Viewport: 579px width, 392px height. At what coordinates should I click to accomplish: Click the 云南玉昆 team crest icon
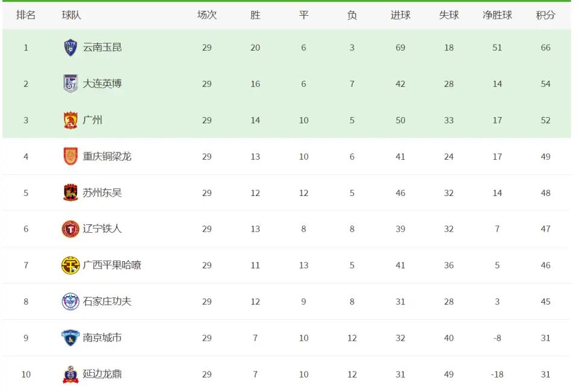(x=70, y=48)
